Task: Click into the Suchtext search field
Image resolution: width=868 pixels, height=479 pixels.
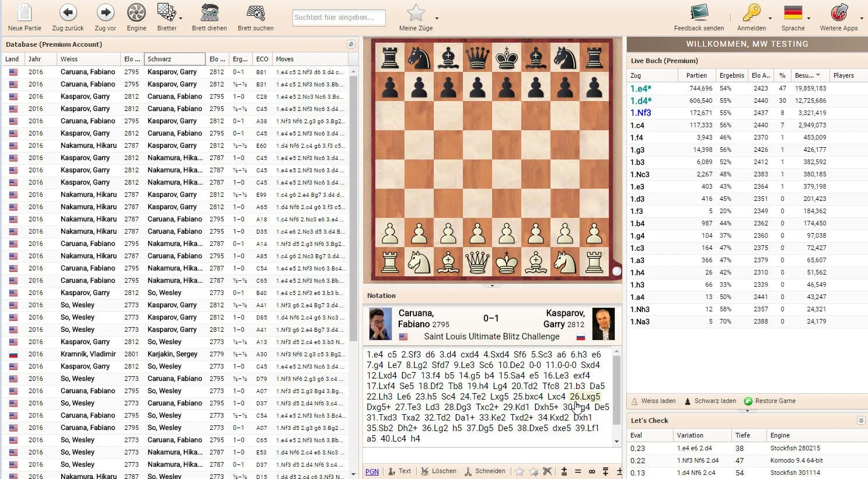Action: 339,18
